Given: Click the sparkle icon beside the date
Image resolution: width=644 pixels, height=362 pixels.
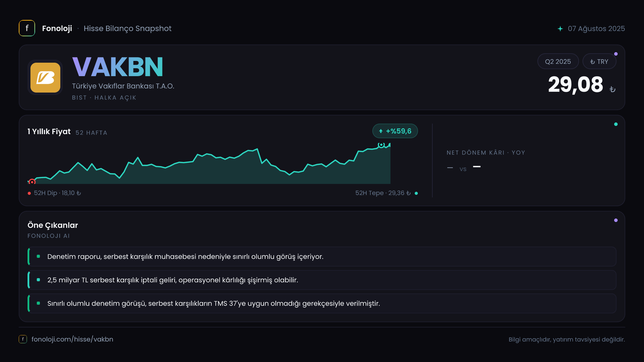Looking at the screenshot, I should [560, 29].
